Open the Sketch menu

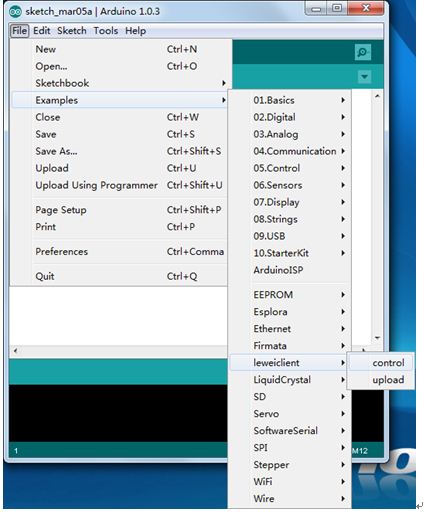tap(72, 31)
